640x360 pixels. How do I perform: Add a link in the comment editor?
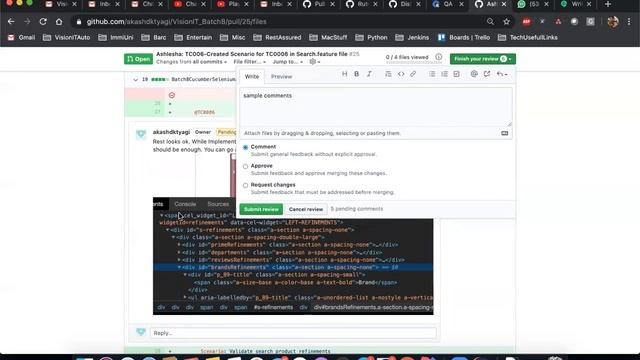tap(413, 74)
